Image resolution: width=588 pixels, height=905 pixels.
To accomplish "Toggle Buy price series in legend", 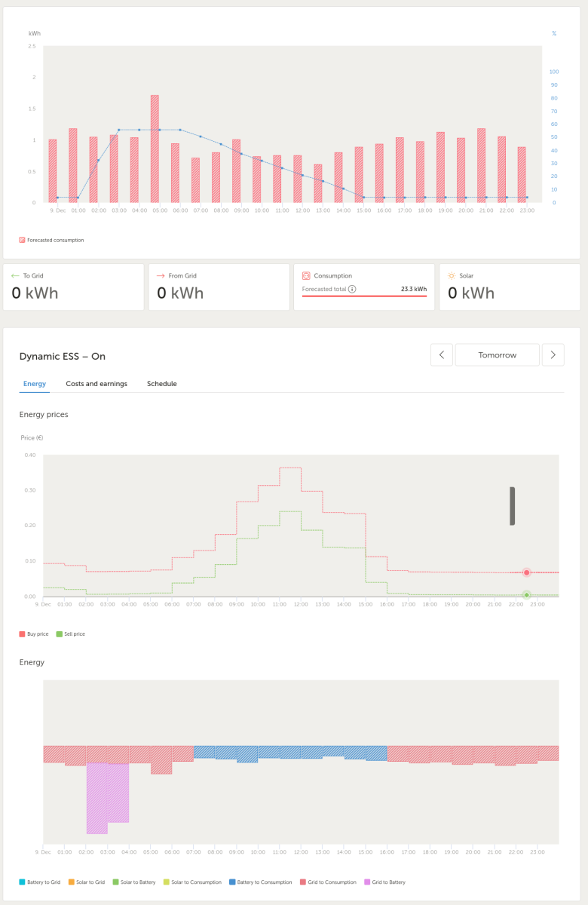I will (x=34, y=634).
